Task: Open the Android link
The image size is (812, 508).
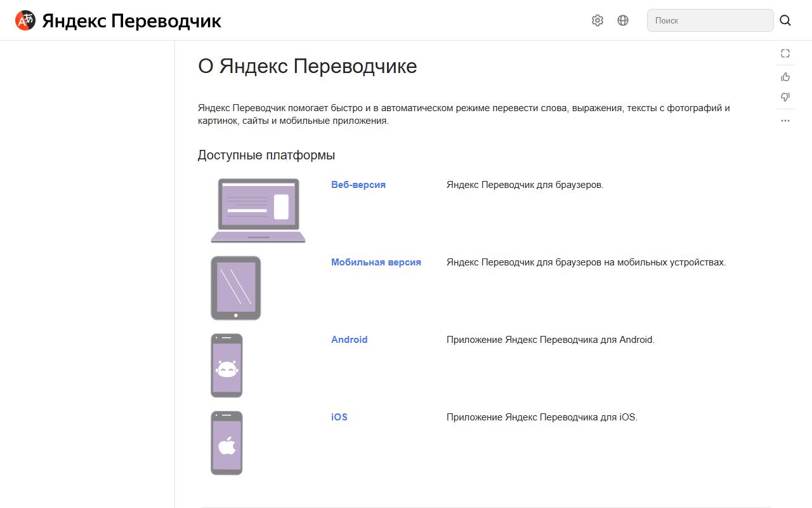Action: click(350, 340)
